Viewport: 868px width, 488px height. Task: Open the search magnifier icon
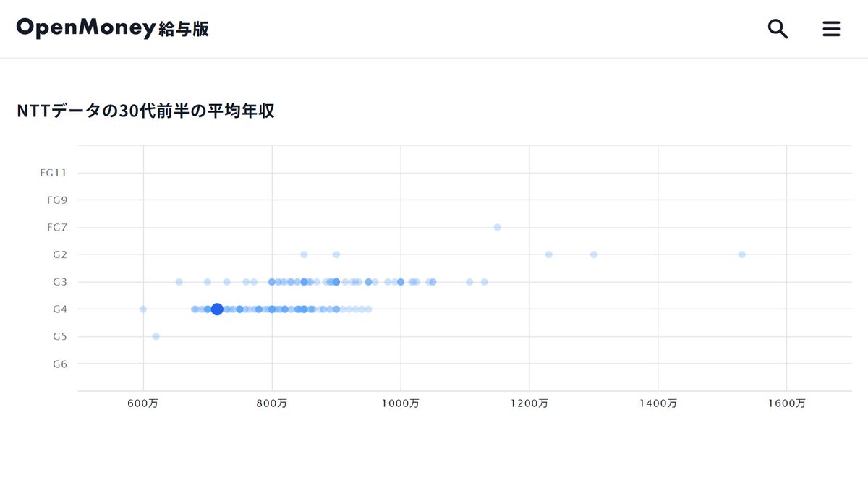coord(778,29)
